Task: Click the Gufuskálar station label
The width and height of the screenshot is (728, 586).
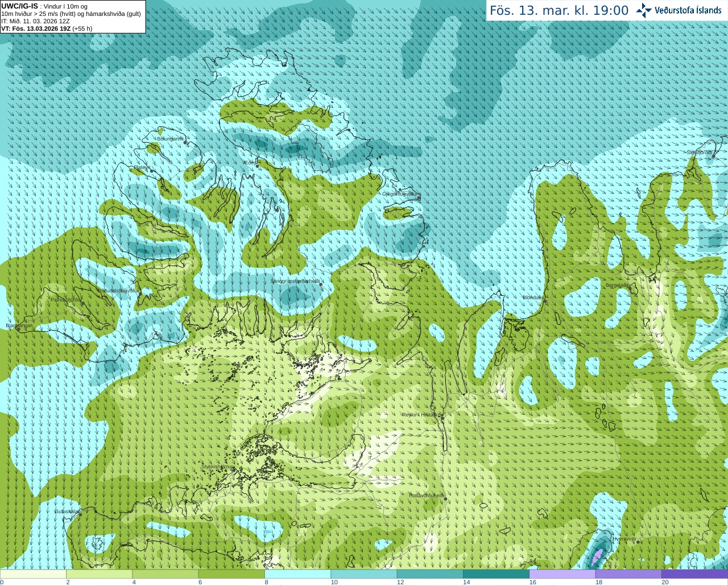Action: click(x=67, y=511)
